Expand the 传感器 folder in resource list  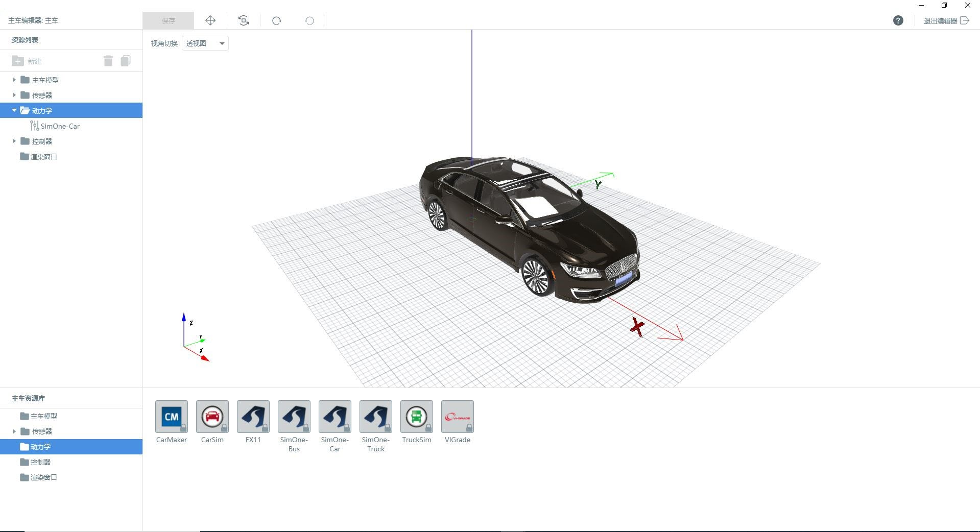point(14,95)
